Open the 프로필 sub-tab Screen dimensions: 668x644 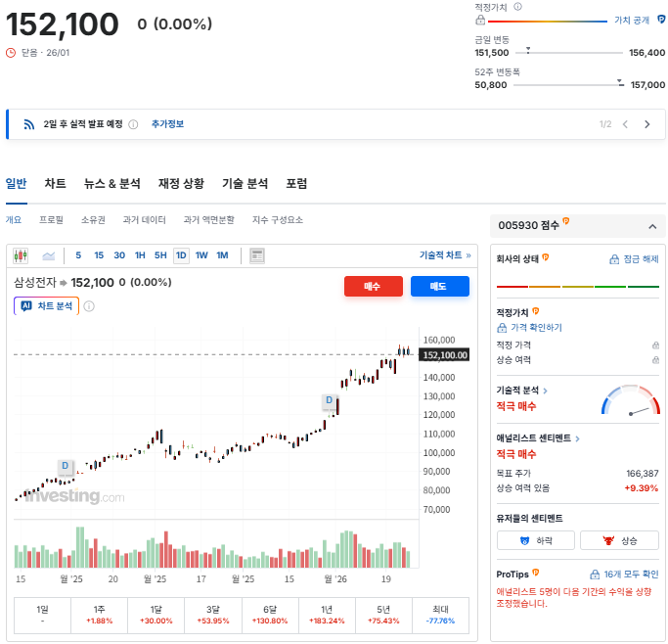point(51,220)
